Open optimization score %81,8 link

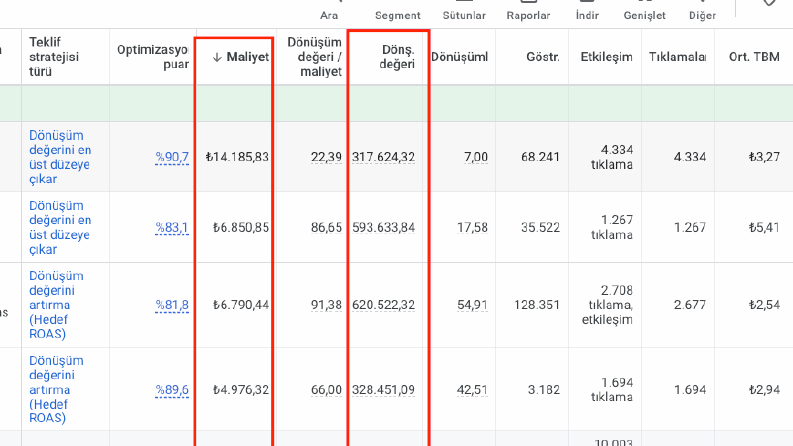tap(172, 305)
